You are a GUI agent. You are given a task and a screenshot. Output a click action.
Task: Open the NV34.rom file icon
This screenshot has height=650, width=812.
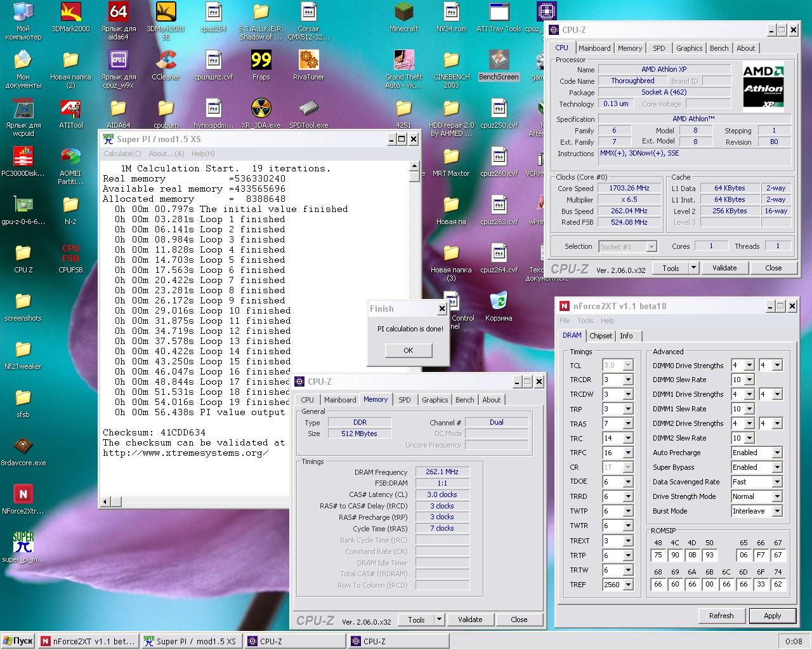pyautogui.click(x=451, y=18)
